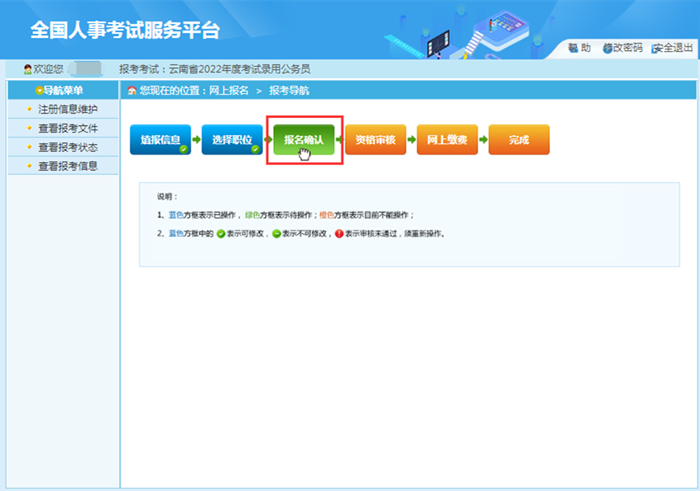The height and width of the screenshot is (491, 700).
Task: Select the 选择职位 step box
Action: point(232,140)
